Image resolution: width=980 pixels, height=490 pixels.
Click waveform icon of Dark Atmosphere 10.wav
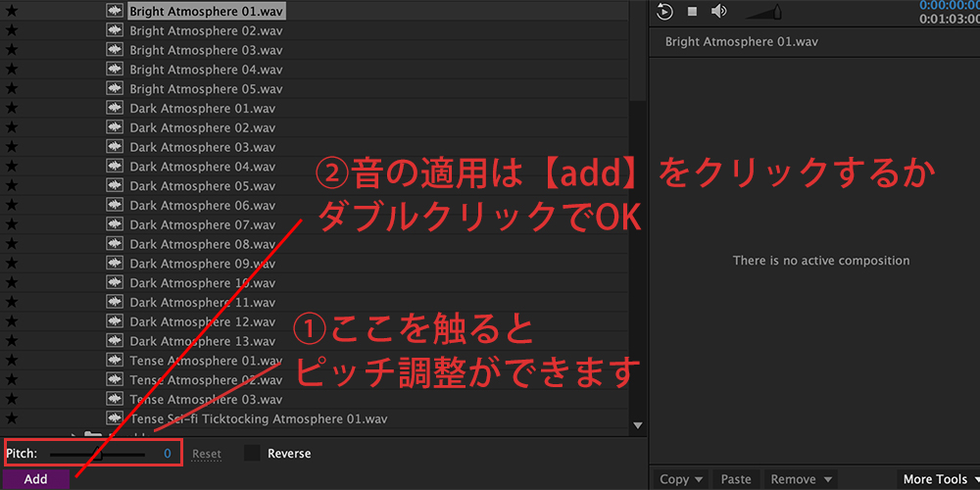(x=115, y=282)
